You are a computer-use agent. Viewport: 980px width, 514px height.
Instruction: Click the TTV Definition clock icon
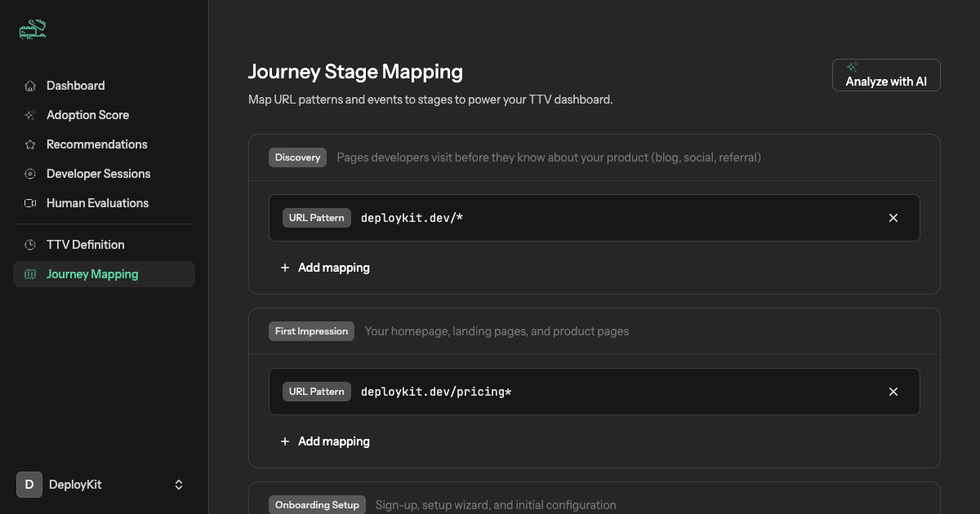point(29,244)
